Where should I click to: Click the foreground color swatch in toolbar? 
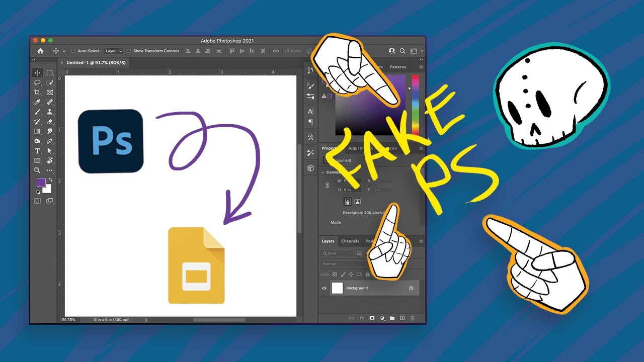[x=41, y=182]
